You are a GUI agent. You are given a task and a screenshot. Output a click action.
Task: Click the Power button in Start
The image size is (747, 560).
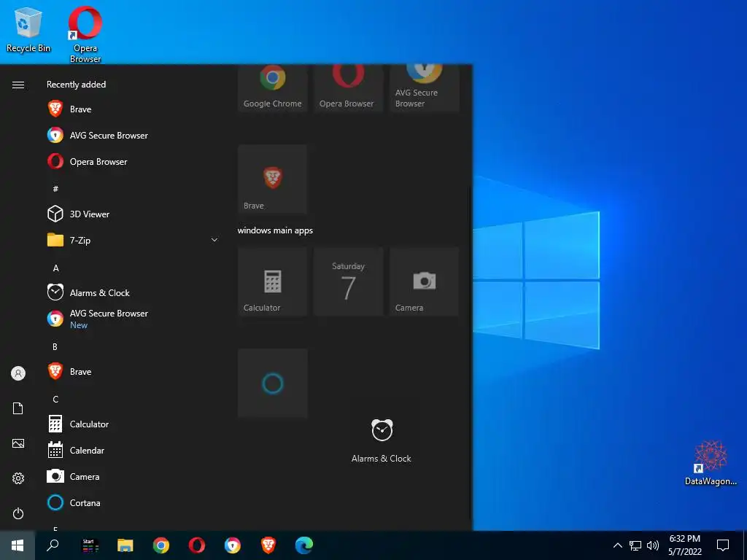click(18, 513)
